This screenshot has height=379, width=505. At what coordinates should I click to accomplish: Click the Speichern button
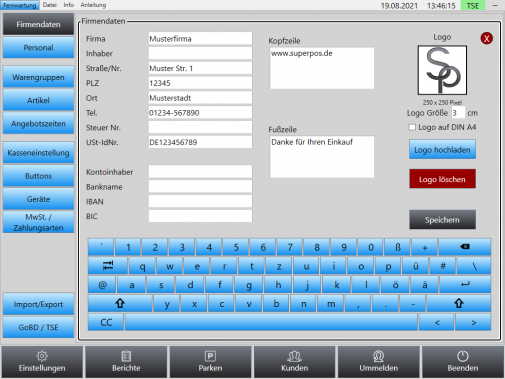tap(442, 220)
